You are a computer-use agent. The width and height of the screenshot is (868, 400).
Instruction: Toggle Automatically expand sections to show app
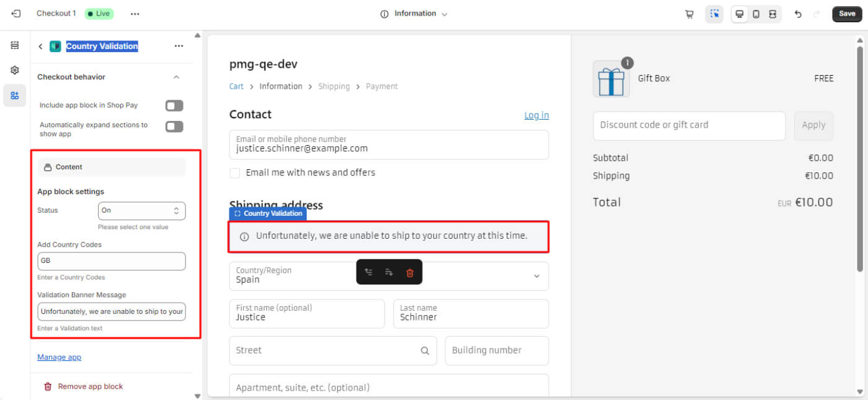pos(174,127)
